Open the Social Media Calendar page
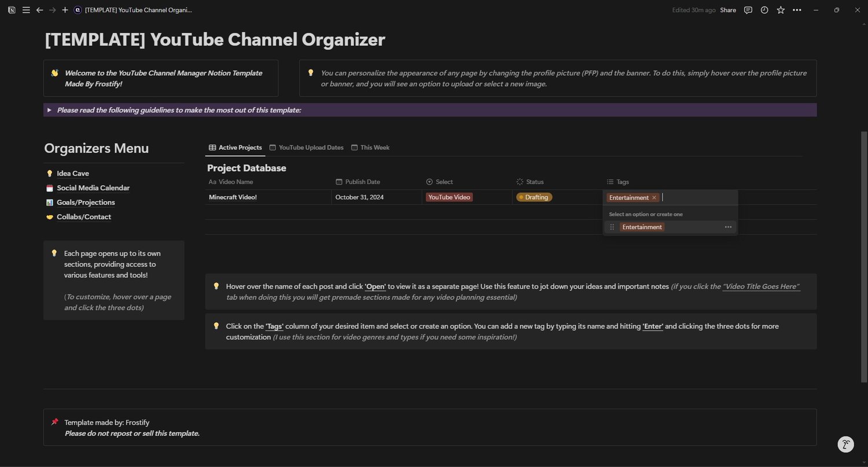The image size is (868, 467). (x=93, y=188)
